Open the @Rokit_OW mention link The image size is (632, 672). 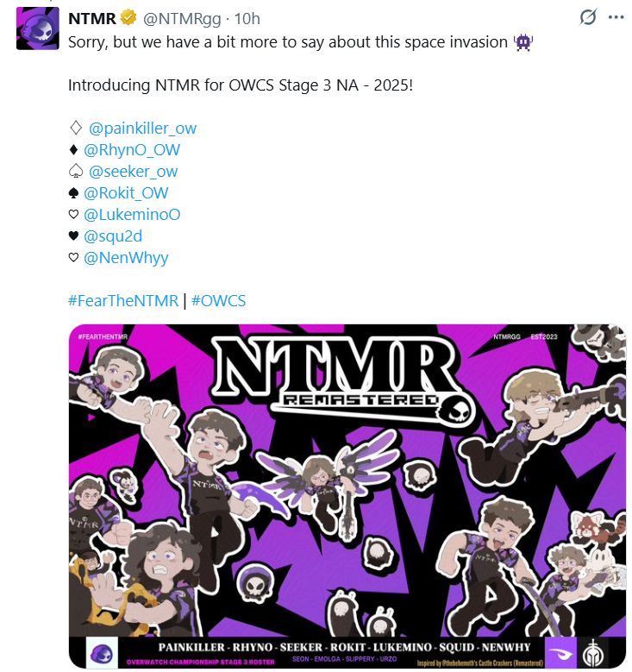tap(126, 193)
